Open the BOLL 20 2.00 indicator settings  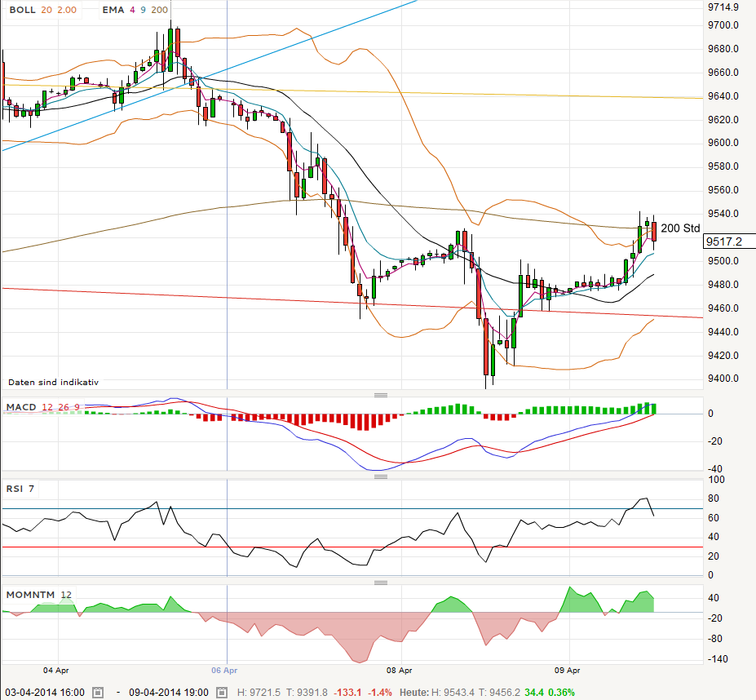tap(43, 10)
